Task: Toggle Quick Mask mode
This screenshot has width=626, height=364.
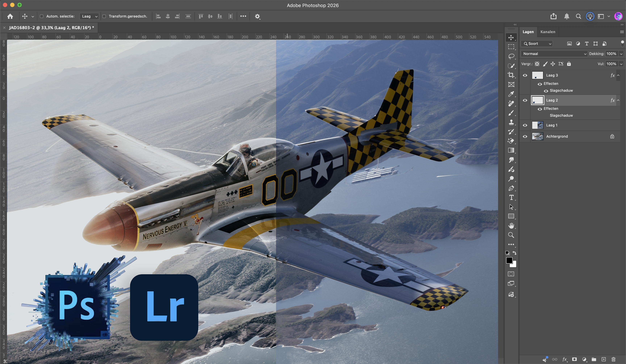Action: click(x=511, y=274)
